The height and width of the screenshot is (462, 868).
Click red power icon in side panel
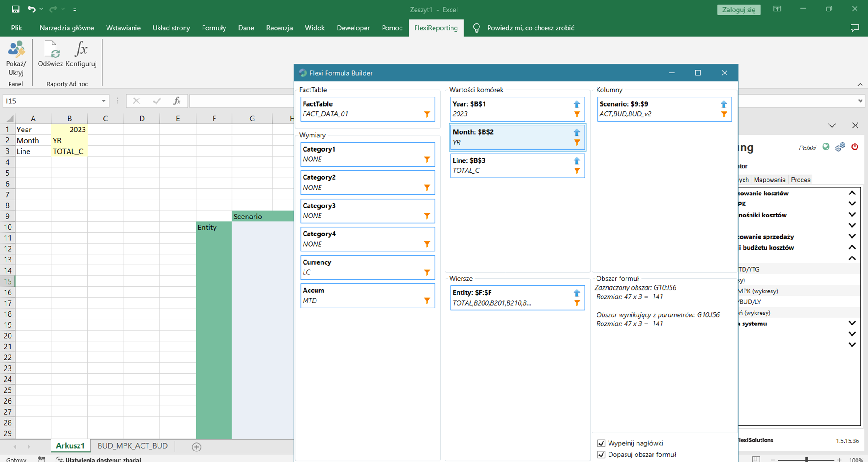point(855,147)
